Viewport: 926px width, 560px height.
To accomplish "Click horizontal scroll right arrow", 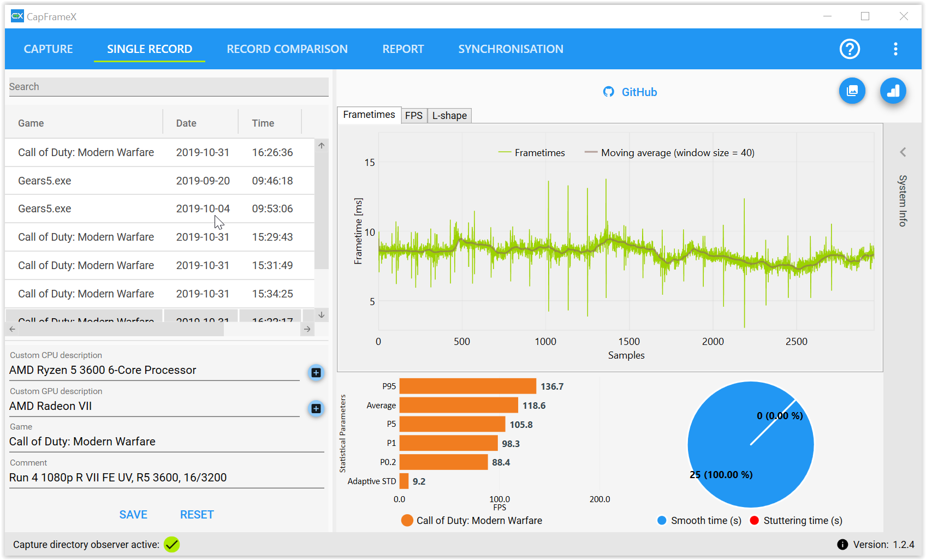I will (x=307, y=329).
